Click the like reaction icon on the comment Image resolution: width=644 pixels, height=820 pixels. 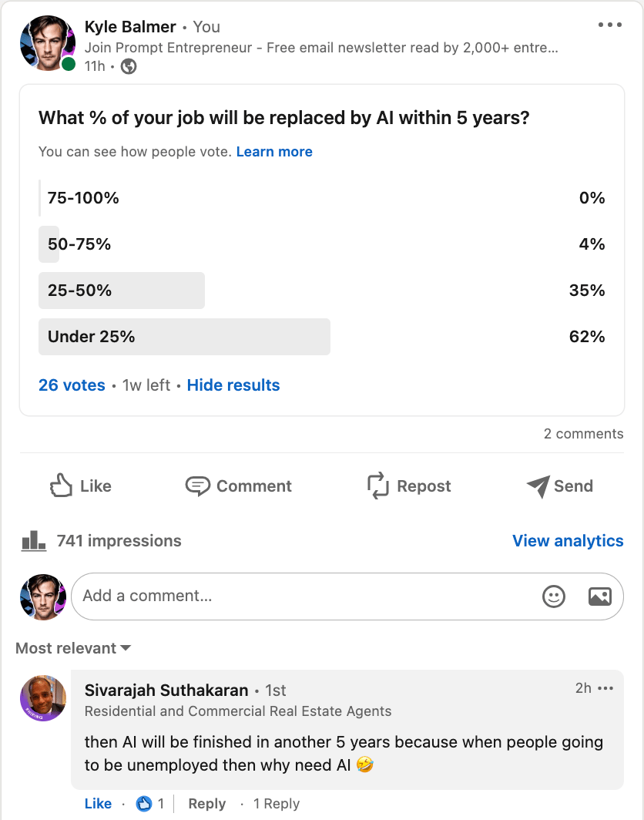(144, 804)
